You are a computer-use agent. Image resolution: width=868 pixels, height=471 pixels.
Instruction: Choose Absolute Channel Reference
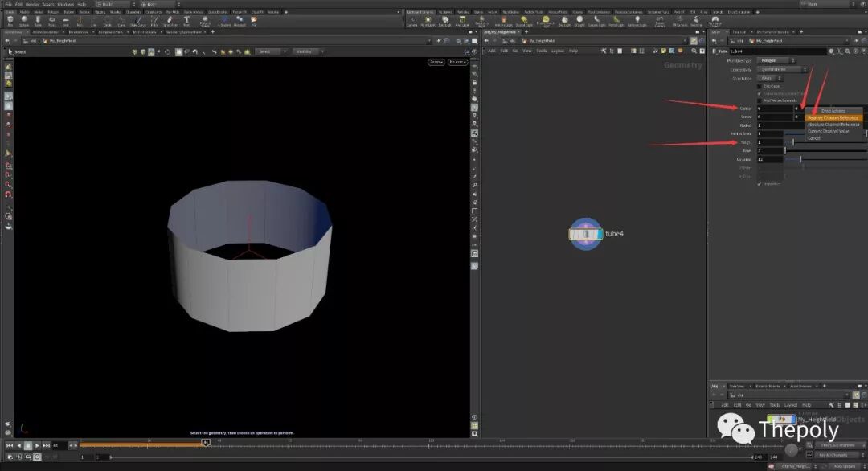pyautogui.click(x=833, y=125)
